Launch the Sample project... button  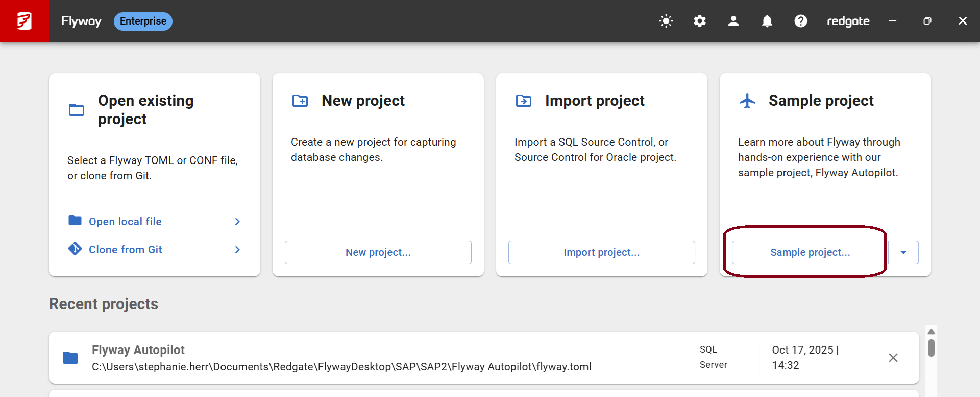[x=810, y=252]
